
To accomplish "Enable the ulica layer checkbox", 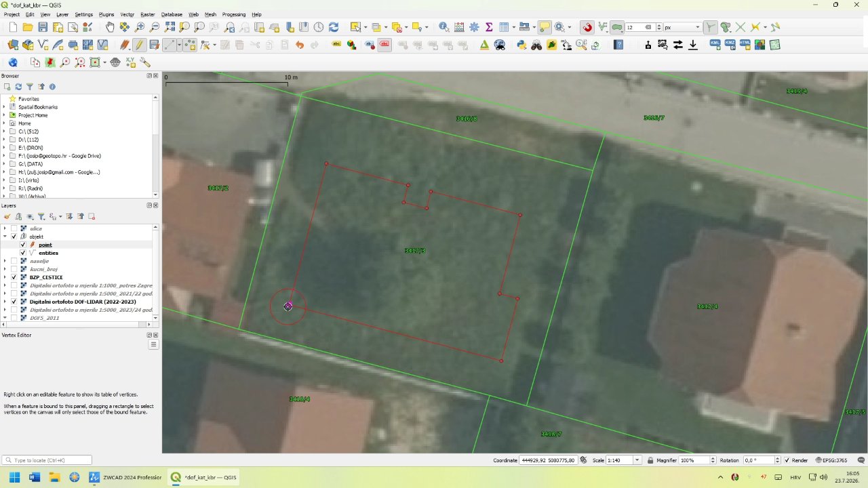I will tap(14, 228).
